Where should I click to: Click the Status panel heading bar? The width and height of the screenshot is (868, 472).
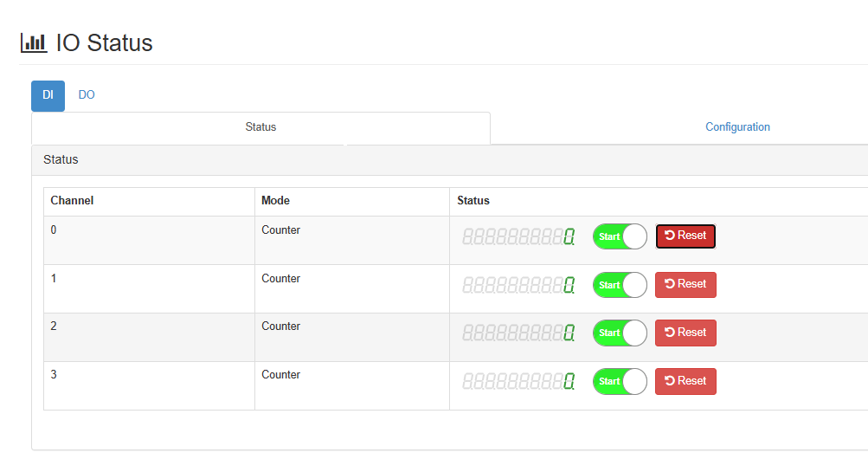(449, 160)
